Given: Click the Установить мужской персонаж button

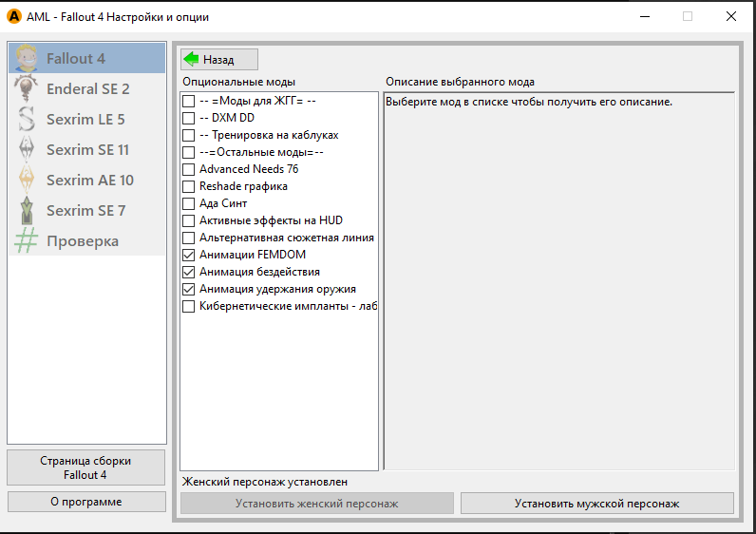Looking at the screenshot, I should 596,504.
